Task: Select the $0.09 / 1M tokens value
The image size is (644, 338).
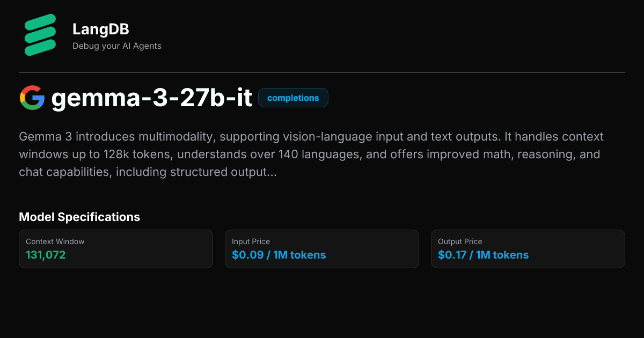Action: [x=279, y=255]
